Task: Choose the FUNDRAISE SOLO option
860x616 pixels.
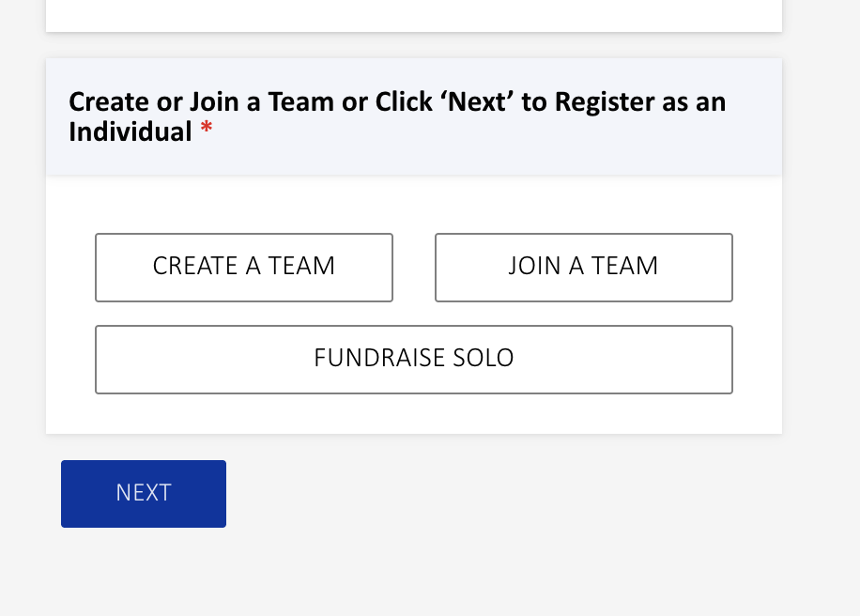Action: click(413, 359)
